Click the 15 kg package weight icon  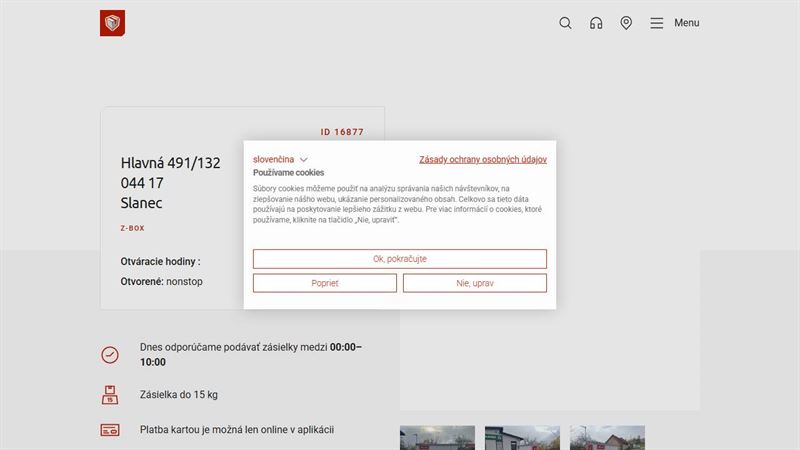(x=110, y=395)
